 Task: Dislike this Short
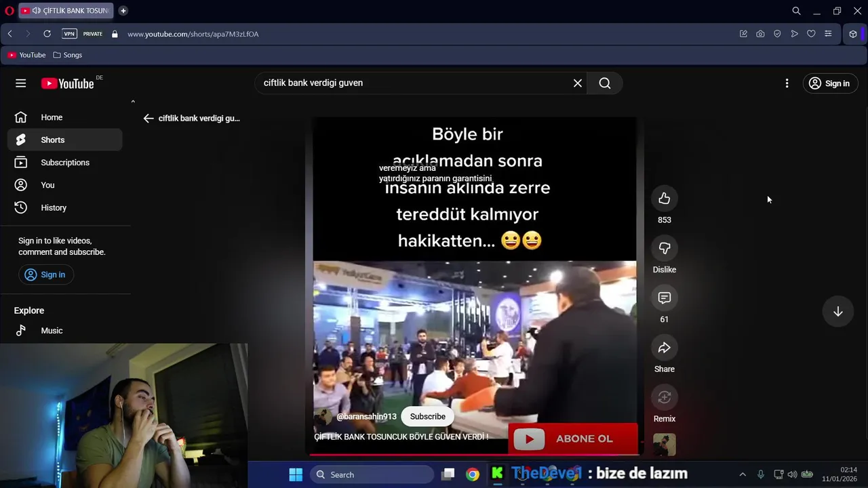click(665, 248)
